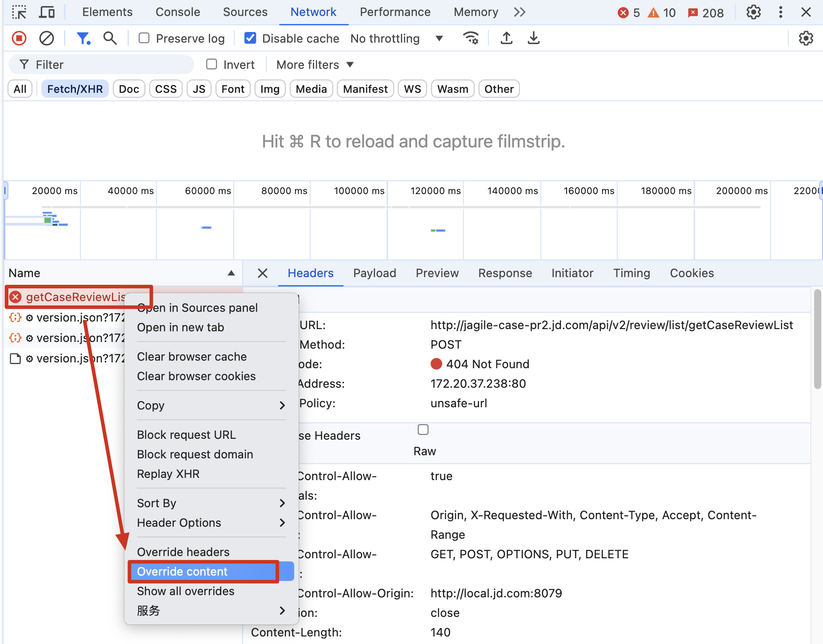The height and width of the screenshot is (644, 823).
Task: Check the Invert filter checkbox
Action: pyautogui.click(x=212, y=65)
